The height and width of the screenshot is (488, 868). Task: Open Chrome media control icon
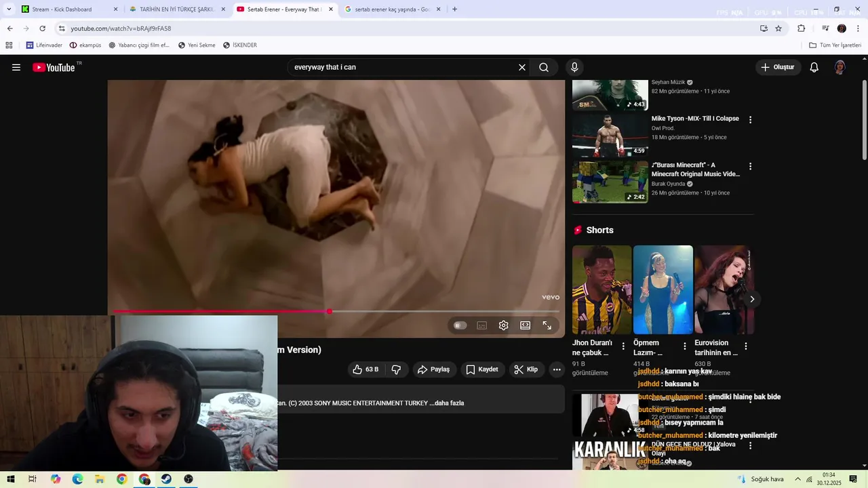825,28
